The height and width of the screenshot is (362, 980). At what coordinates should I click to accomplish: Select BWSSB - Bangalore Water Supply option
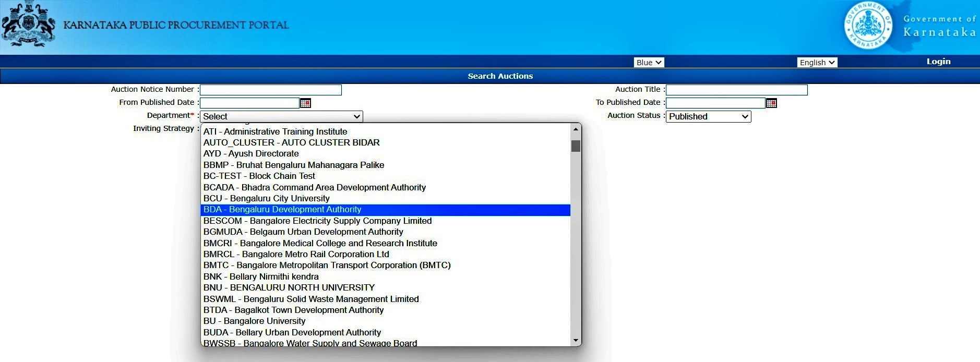click(x=386, y=342)
